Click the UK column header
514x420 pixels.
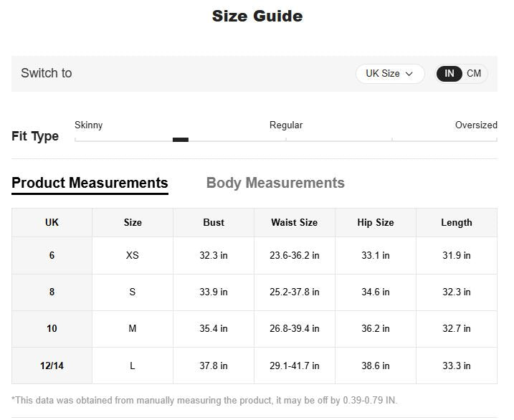pyautogui.click(x=52, y=222)
